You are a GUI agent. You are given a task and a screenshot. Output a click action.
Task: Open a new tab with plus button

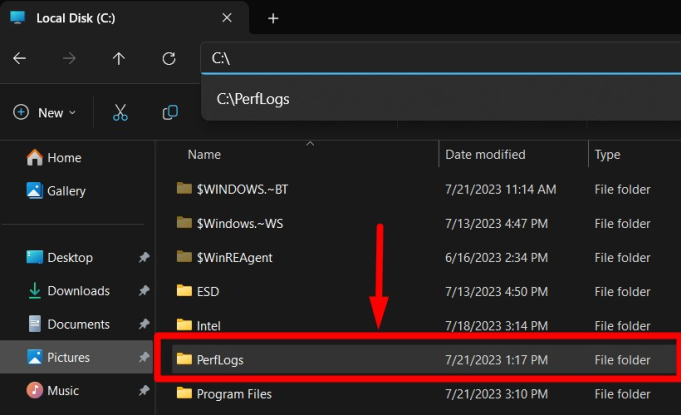(x=273, y=18)
